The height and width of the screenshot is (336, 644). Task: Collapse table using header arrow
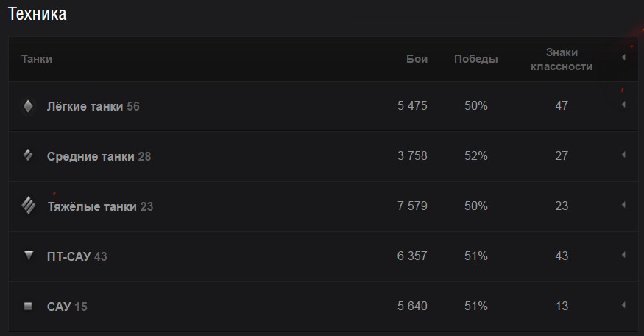[x=623, y=57]
